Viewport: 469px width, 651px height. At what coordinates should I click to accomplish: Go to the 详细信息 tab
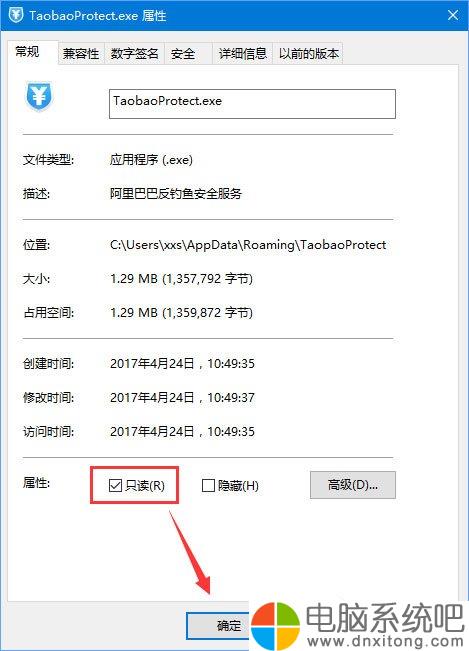[x=242, y=54]
